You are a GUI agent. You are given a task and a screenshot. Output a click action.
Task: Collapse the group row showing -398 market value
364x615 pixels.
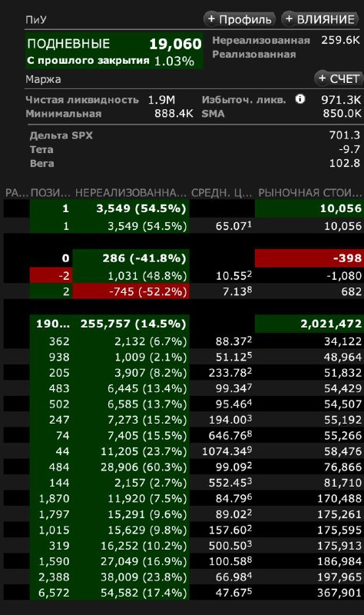coord(184,258)
